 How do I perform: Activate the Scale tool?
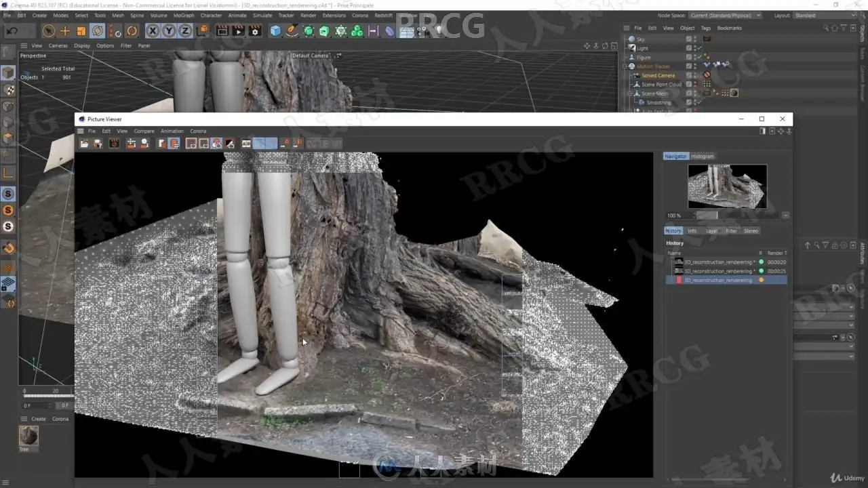(x=81, y=30)
